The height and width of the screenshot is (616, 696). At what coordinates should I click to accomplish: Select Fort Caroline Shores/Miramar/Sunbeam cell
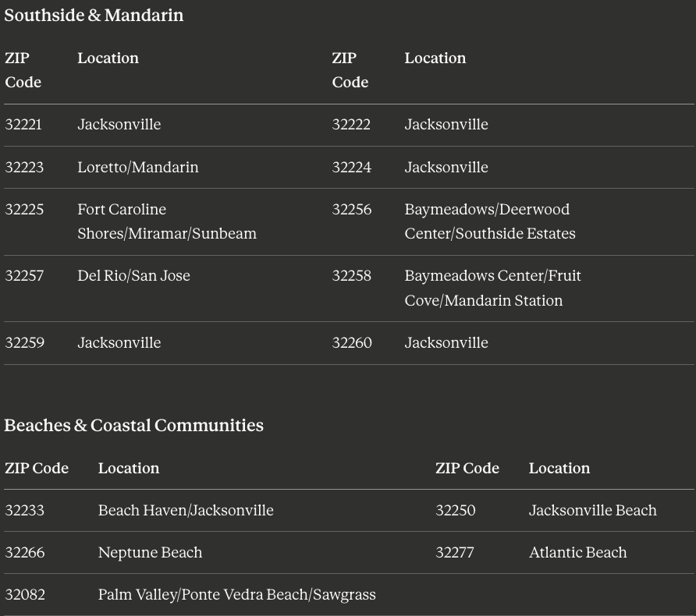[167, 221]
